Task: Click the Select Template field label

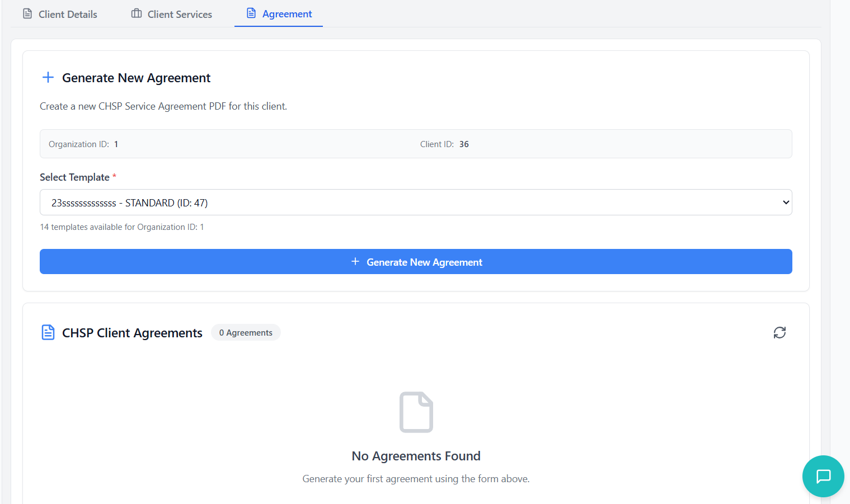Action: [74, 177]
